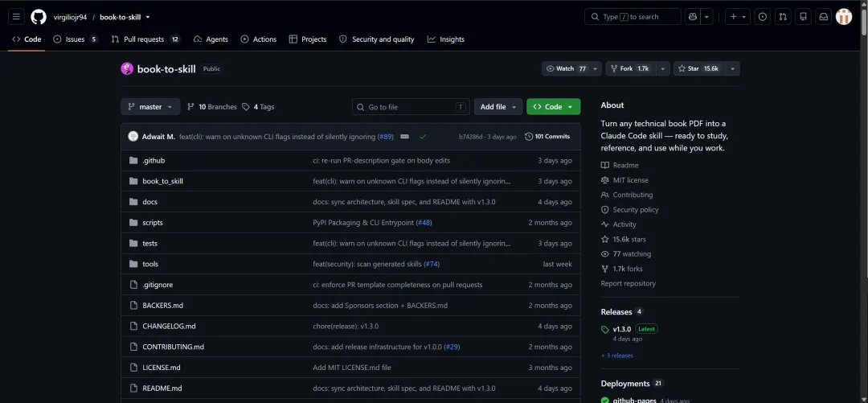The width and height of the screenshot is (868, 403).
Task: Switch to the Code tab
Action: coord(27,39)
